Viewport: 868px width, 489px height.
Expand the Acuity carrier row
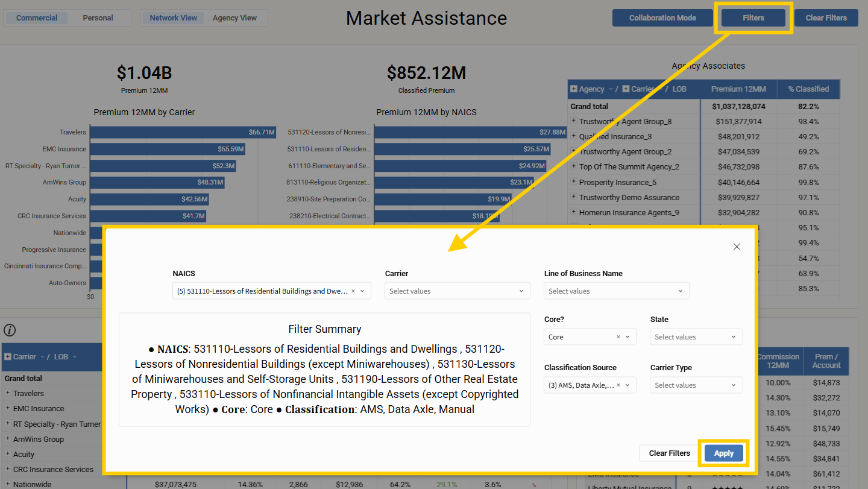[x=8, y=454]
